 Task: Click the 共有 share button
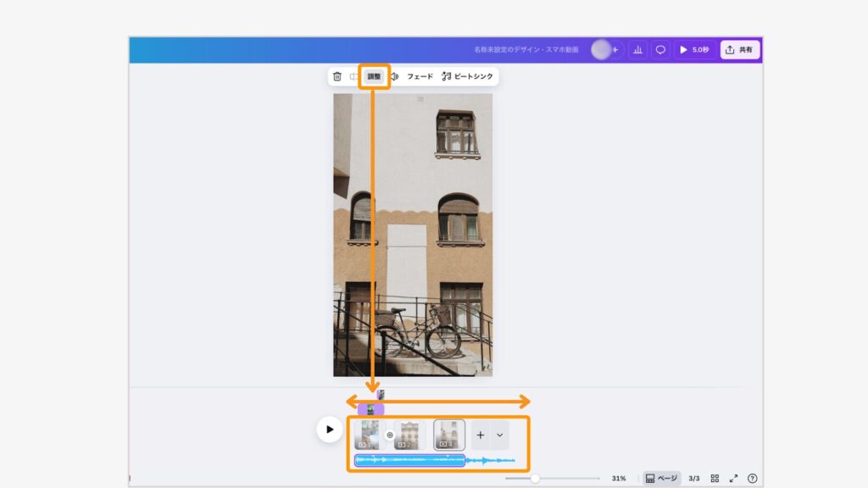pos(740,50)
